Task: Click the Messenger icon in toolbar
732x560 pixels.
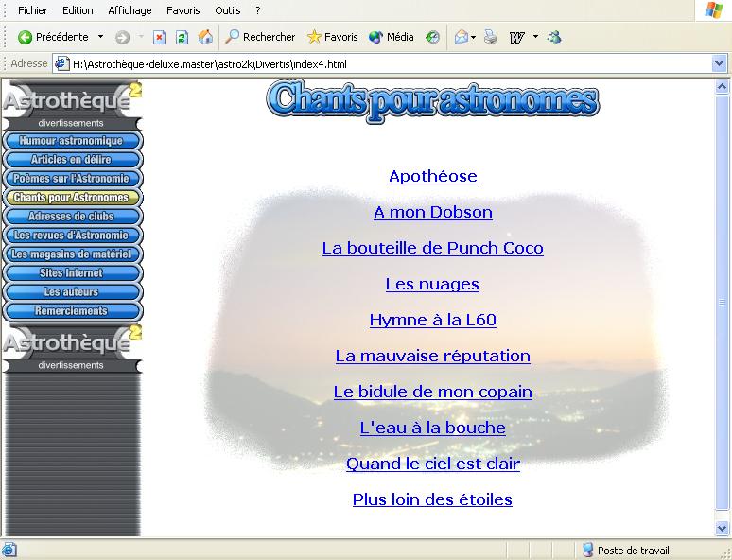Action: click(554, 37)
